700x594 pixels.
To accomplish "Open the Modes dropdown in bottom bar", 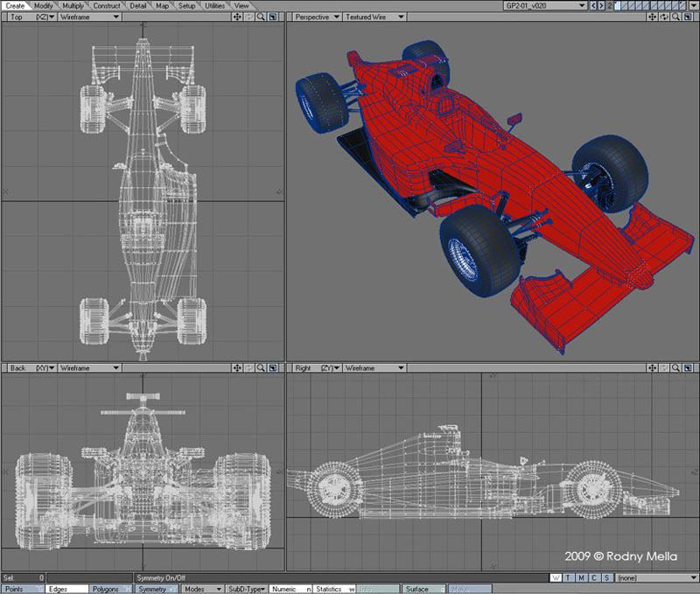I will (x=201, y=589).
